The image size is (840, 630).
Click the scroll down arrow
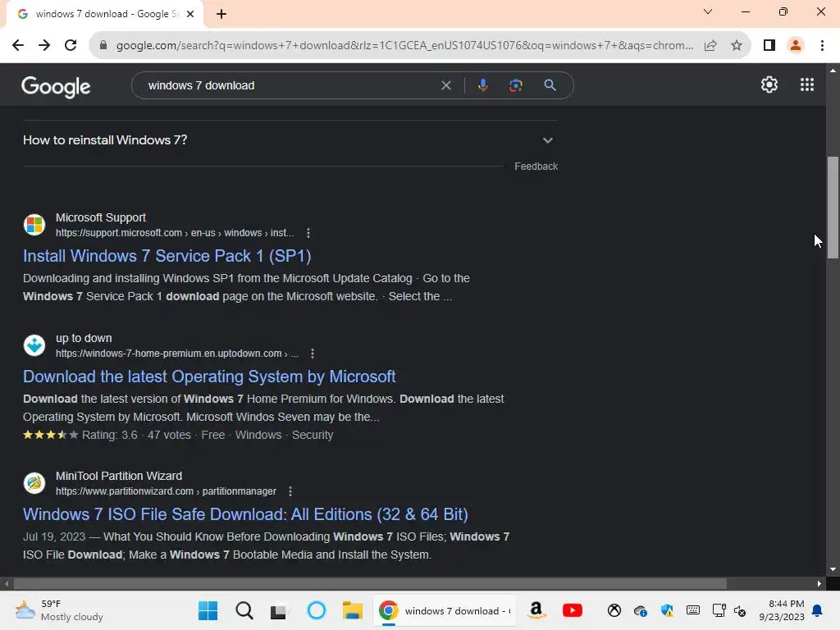pos(833,569)
